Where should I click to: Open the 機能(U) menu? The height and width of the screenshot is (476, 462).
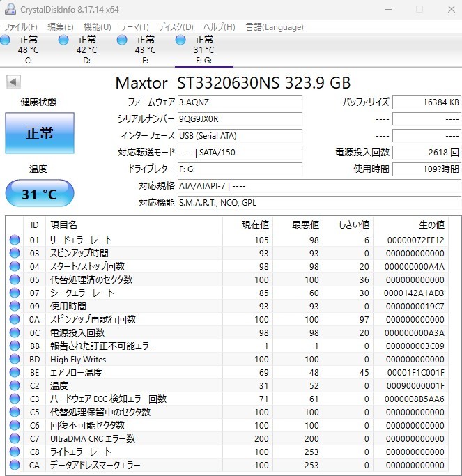coord(97,27)
